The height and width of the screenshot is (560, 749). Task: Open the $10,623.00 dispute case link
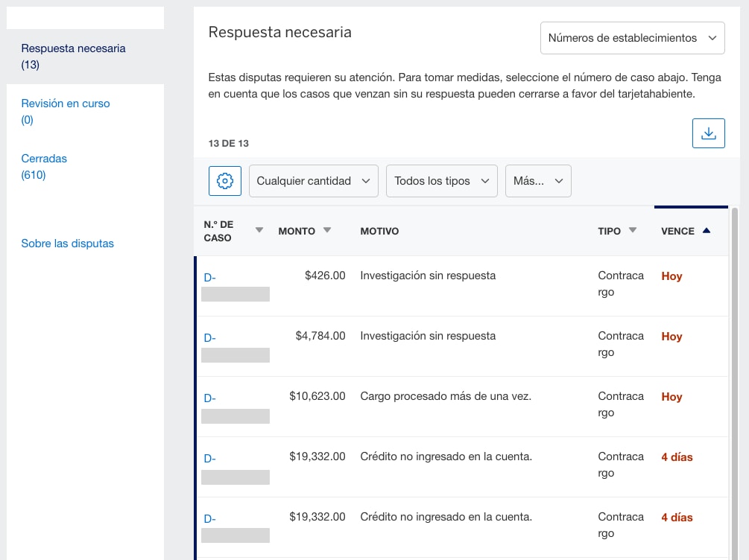click(x=212, y=398)
